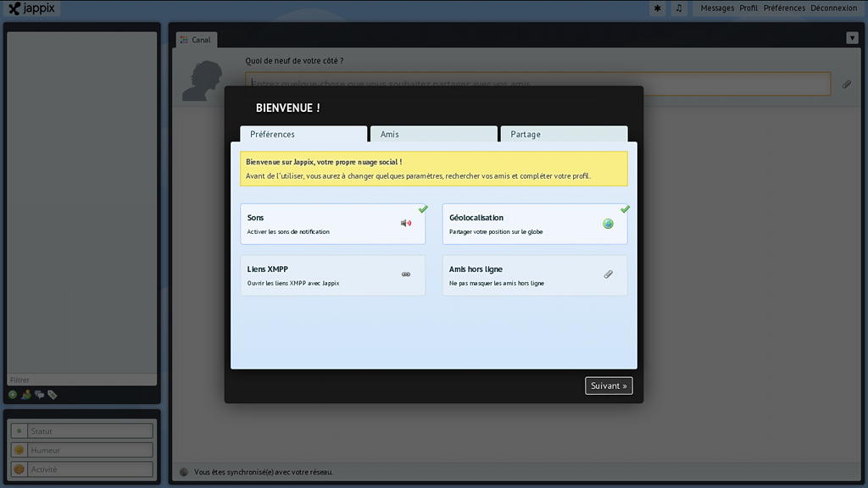The width and height of the screenshot is (868, 488).
Task: Open the music note player icon
Action: coord(679,8)
